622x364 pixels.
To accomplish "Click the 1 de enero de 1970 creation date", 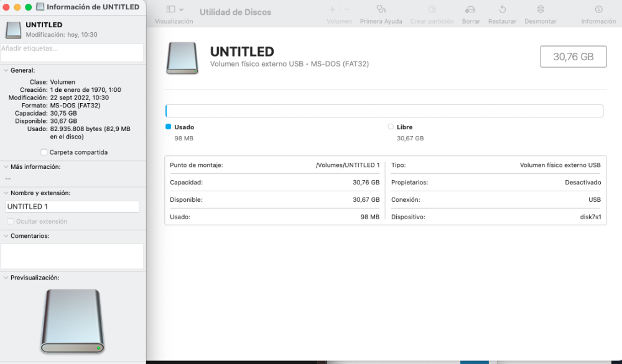I will point(85,90).
